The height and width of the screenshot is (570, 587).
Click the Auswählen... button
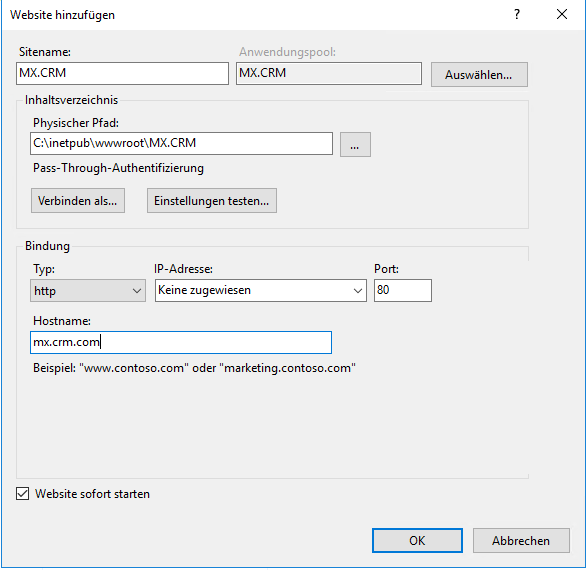(479, 74)
